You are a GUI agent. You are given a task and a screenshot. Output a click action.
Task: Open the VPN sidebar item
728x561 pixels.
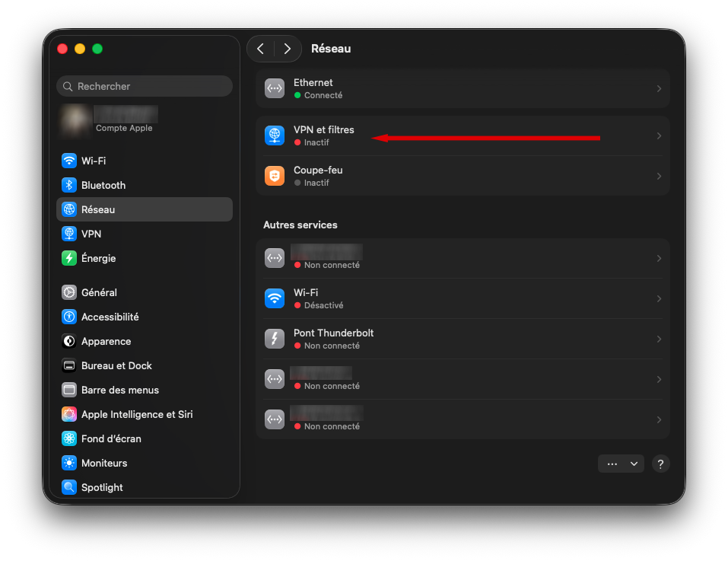(91, 234)
